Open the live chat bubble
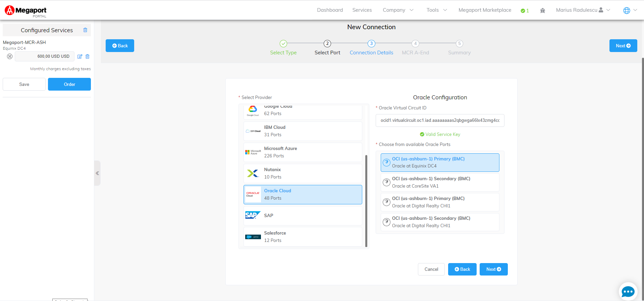Screen dimensions: 644x301 click(628, 291)
